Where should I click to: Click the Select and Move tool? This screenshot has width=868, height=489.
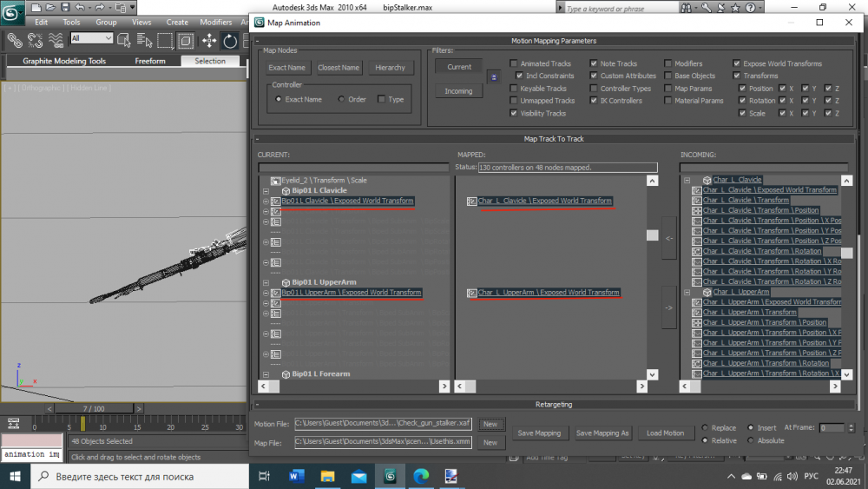tap(209, 40)
